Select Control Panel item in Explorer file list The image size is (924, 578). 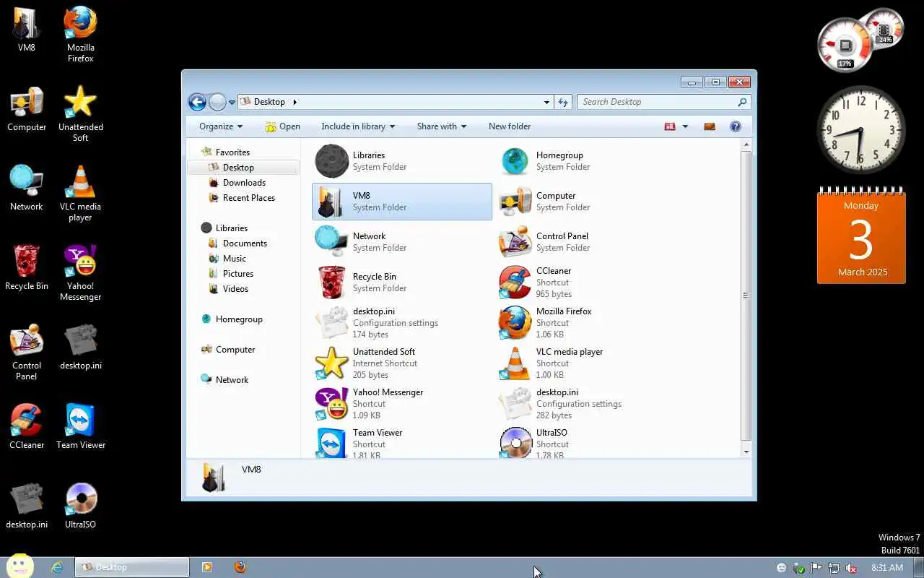tap(585, 242)
